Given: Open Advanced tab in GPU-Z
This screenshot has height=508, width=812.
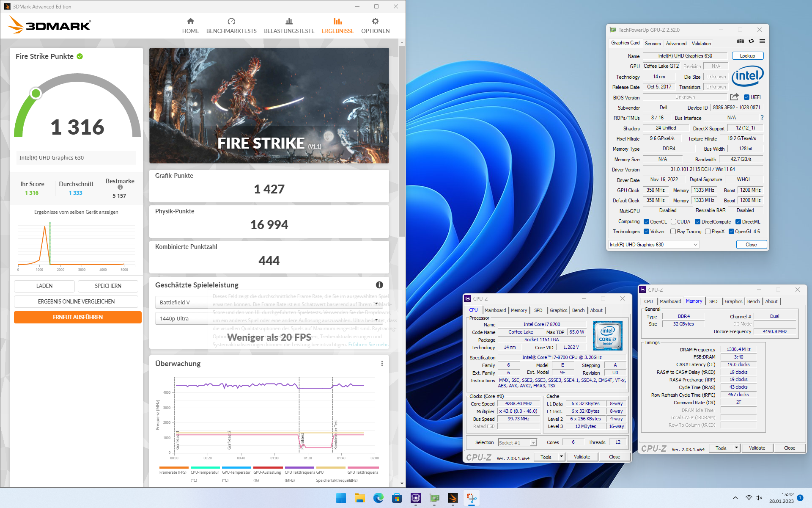Looking at the screenshot, I should (676, 44).
